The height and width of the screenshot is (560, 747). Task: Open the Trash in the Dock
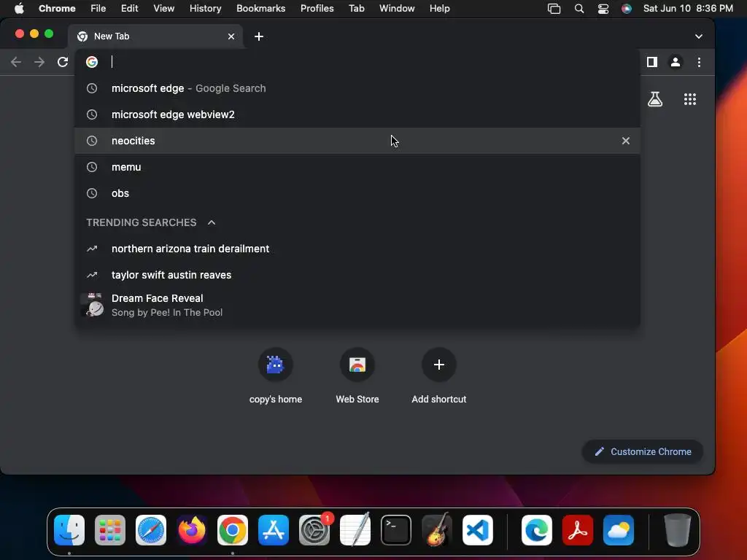click(x=677, y=529)
